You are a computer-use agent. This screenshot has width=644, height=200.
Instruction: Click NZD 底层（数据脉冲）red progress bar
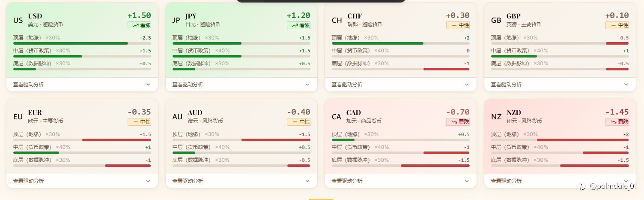pyautogui.click(x=594, y=166)
